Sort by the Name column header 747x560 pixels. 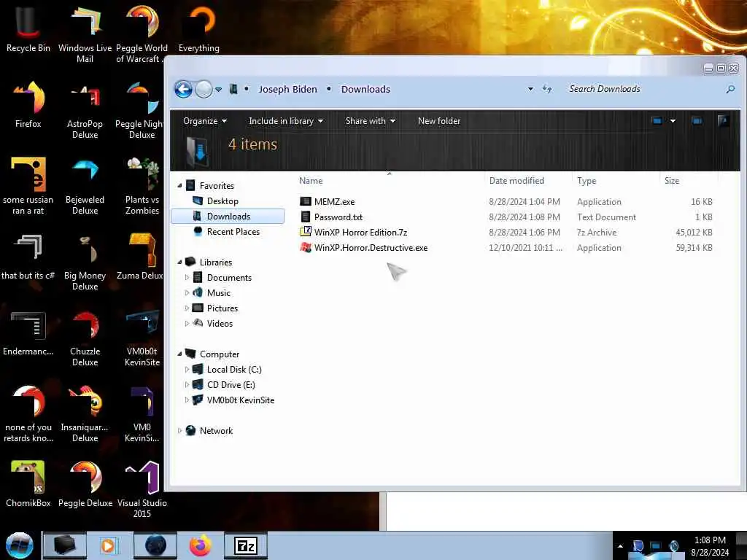(x=390, y=181)
